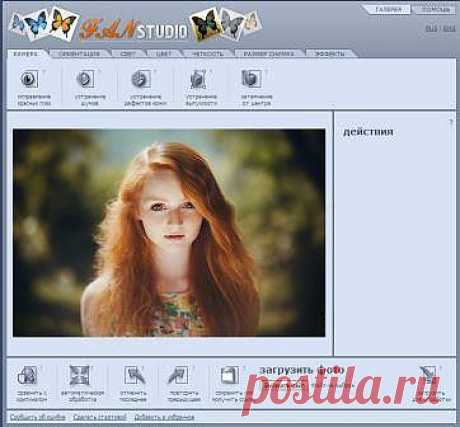Click the NAN Studio logo
This screenshot has width=460, height=427.
pyautogui.click(x=135, y=24)
